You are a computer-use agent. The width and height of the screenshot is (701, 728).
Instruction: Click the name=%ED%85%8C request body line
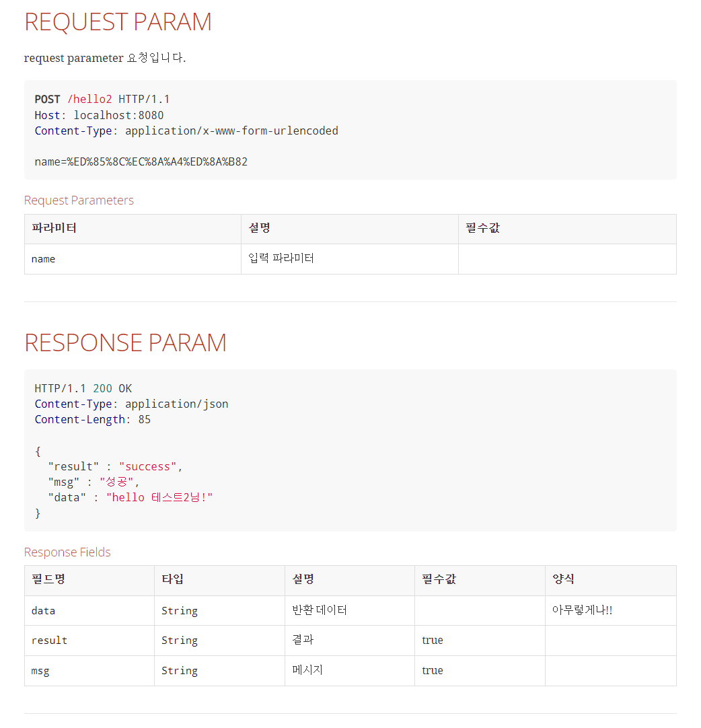pyautogui.click(x=141, y=161)
